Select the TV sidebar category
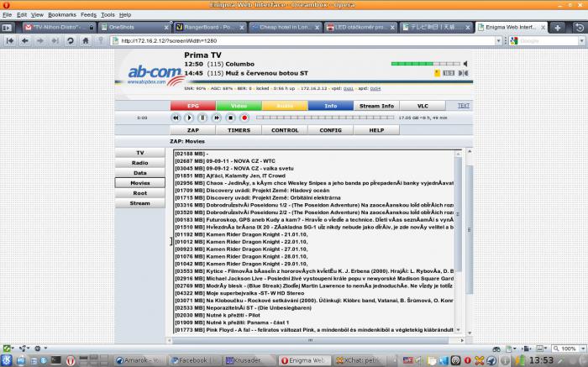 pos(140,153)
